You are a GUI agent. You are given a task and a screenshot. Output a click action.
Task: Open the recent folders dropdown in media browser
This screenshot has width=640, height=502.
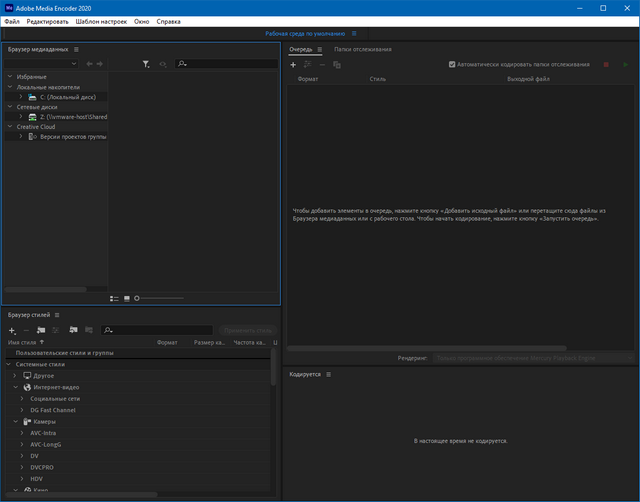click(74, 64)
